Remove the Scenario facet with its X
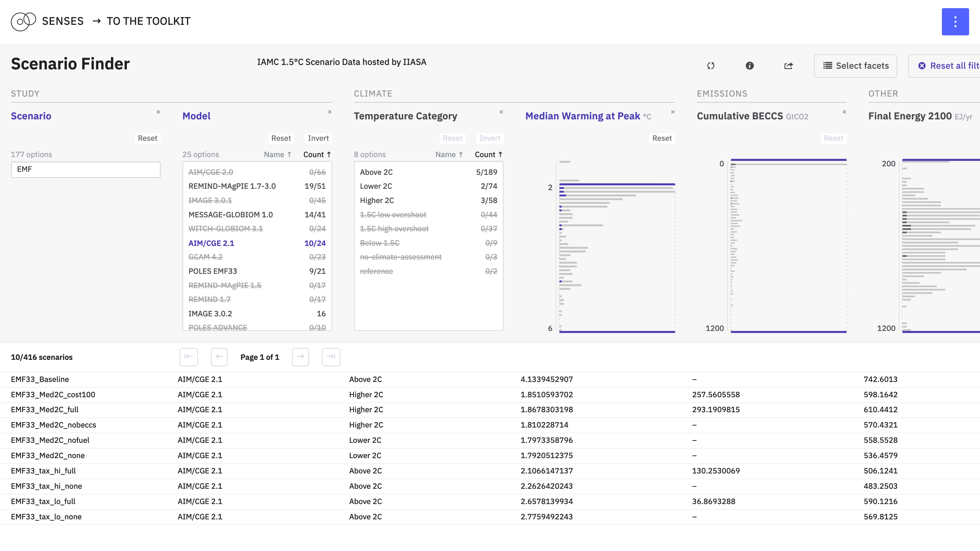The image size is (980, 551). pos(158,112)
